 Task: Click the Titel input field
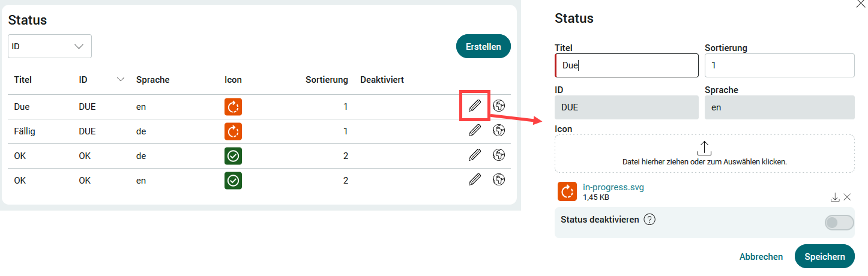[x=627, y=65]
